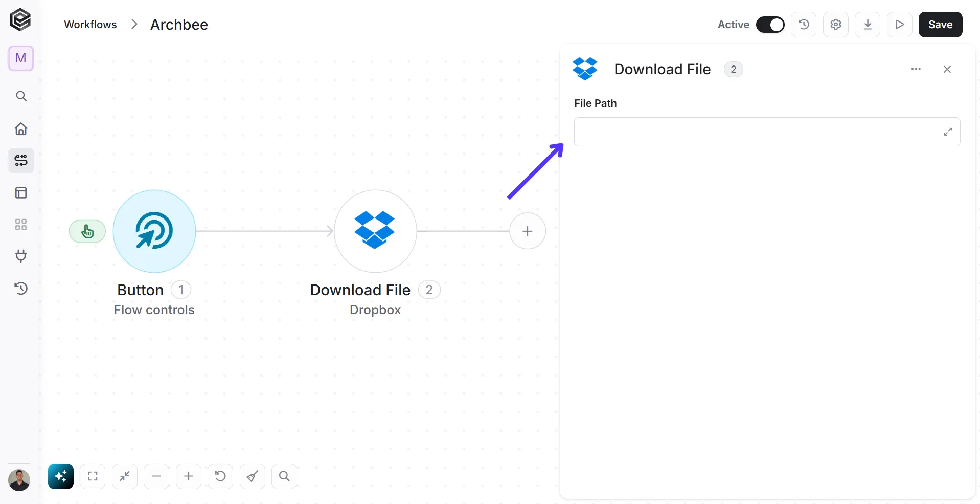Expand the File Path editor

(x=948, y=132)
